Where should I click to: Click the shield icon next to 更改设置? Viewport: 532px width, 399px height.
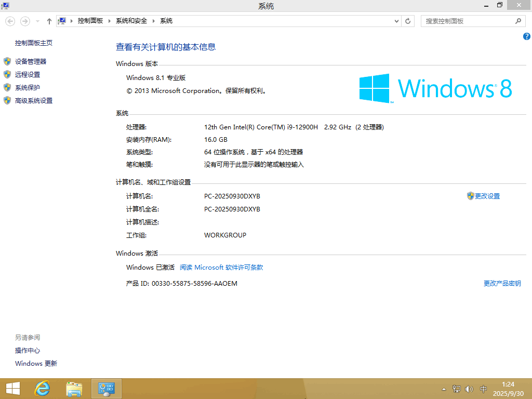[470, 196]
